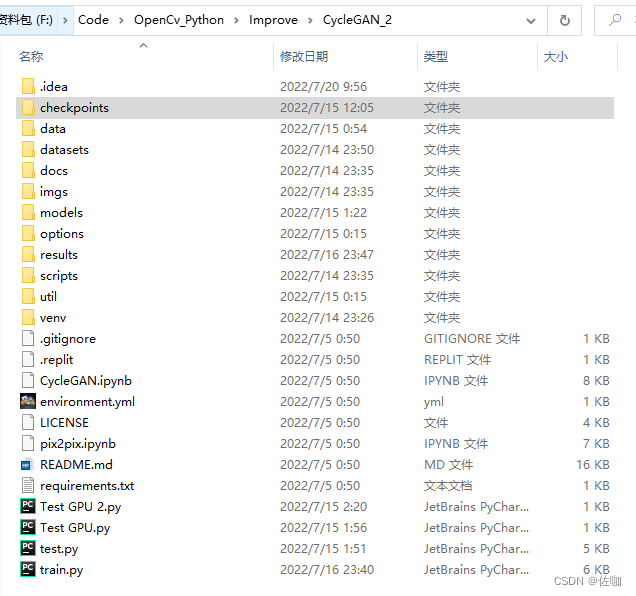This screenshot has width=636, height=596.
Task: Click the PyCharm icon for Test GPU.py
Action: 28,527
